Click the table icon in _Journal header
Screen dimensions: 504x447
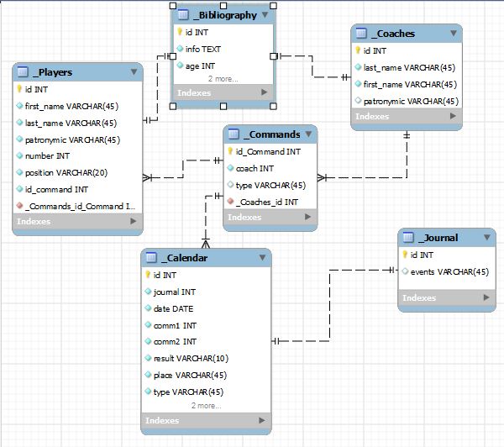click(x=408, y=238)
